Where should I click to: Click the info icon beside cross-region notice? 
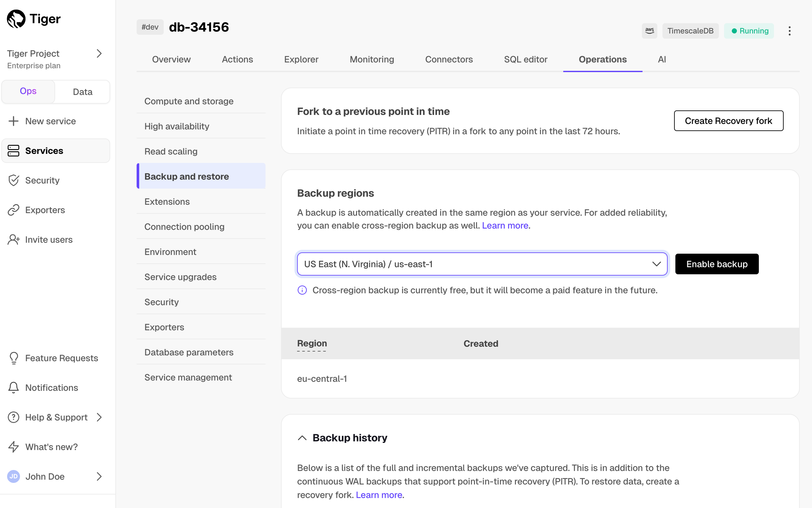[302, 290]
